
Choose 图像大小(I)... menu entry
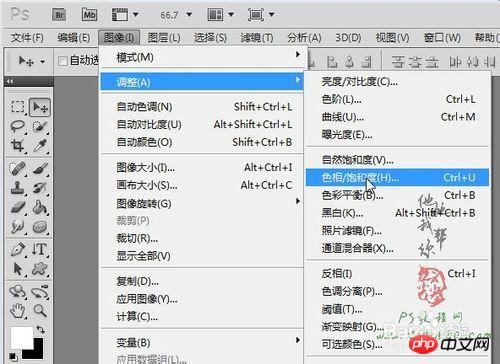(202, 167)
